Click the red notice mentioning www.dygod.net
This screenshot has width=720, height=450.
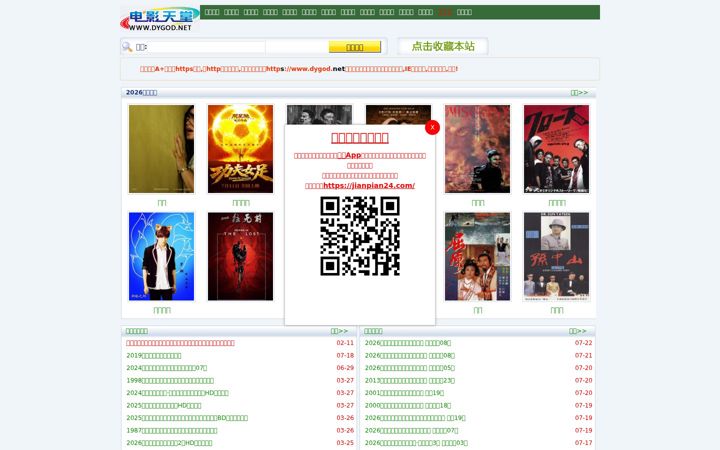(299, 69)
